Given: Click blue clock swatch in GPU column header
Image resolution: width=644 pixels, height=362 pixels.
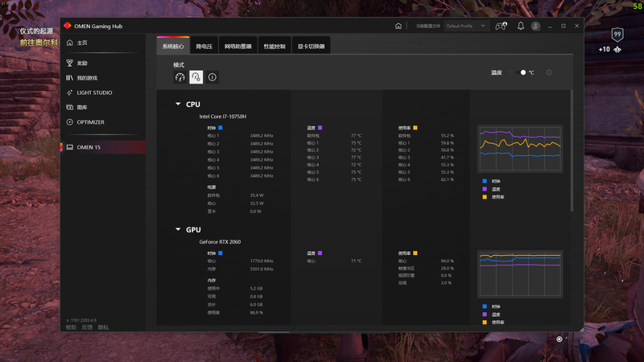Looking at the screenshot, I should coord(220,253).
